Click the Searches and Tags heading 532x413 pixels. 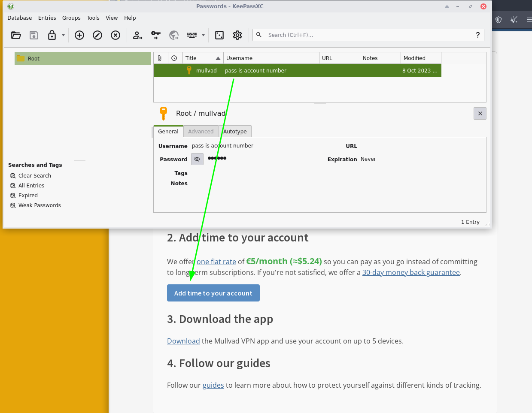(35, 165)
